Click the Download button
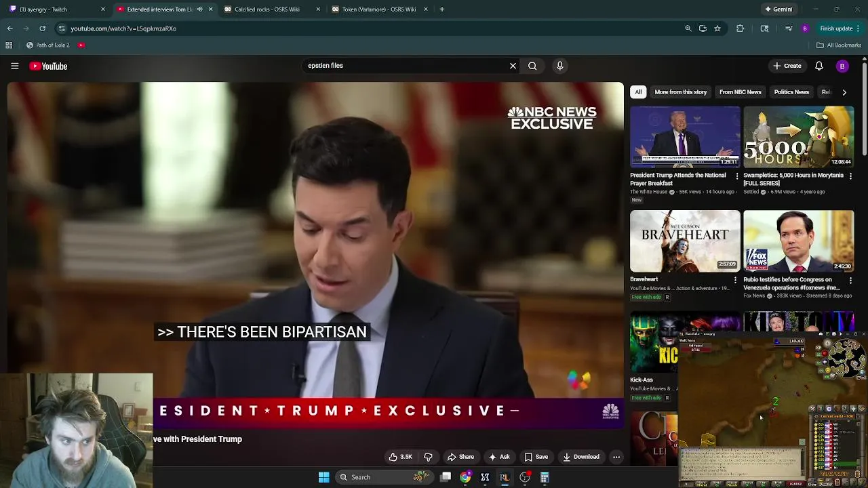Image resolution: width=868 pixels, height=488 pixels. 581,457
